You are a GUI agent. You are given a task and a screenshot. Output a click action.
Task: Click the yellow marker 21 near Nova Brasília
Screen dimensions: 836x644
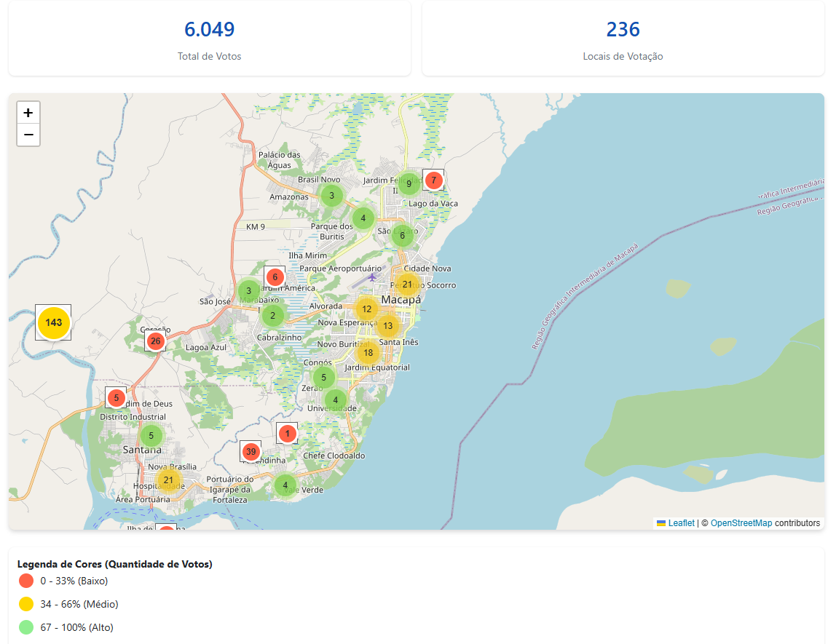tap(167, 480)
